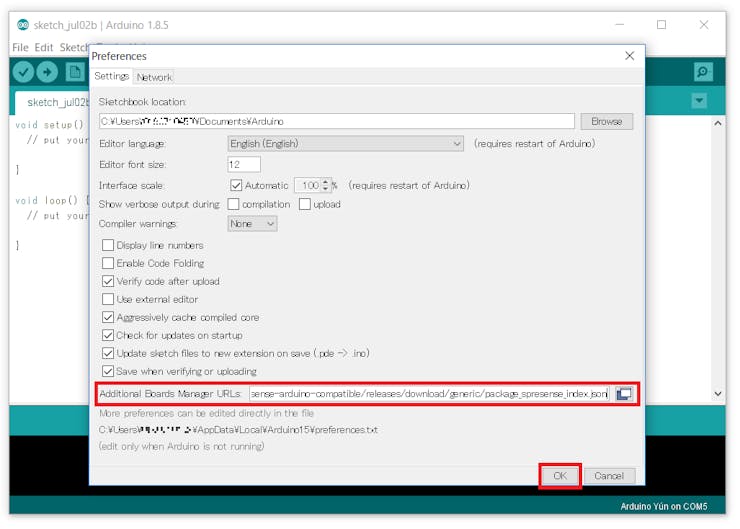This screenshot has height=529, width=740.
Task: Click the Cancel button
Action: point(609,476)
